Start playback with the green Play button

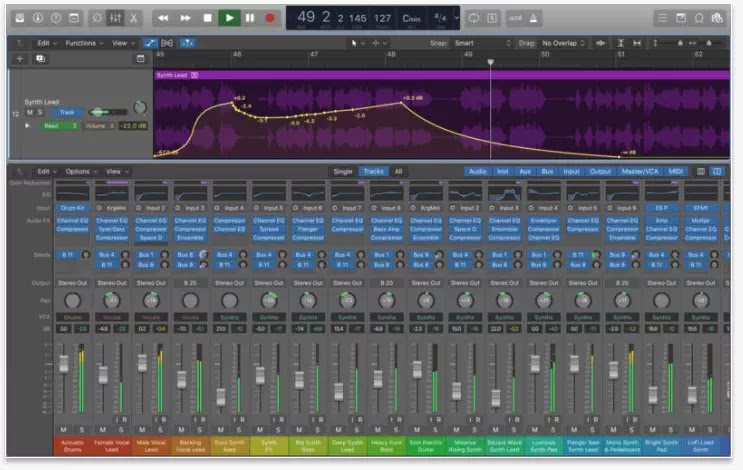click(229, 18)
